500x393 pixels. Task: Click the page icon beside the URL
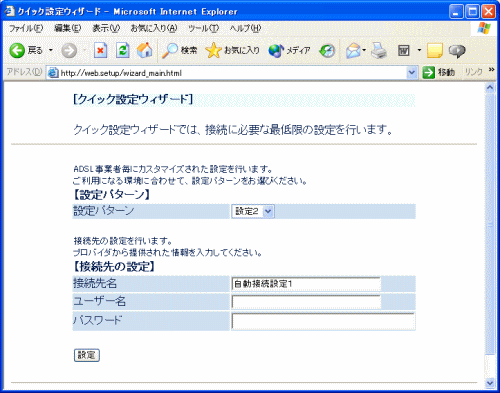(53, 73)
